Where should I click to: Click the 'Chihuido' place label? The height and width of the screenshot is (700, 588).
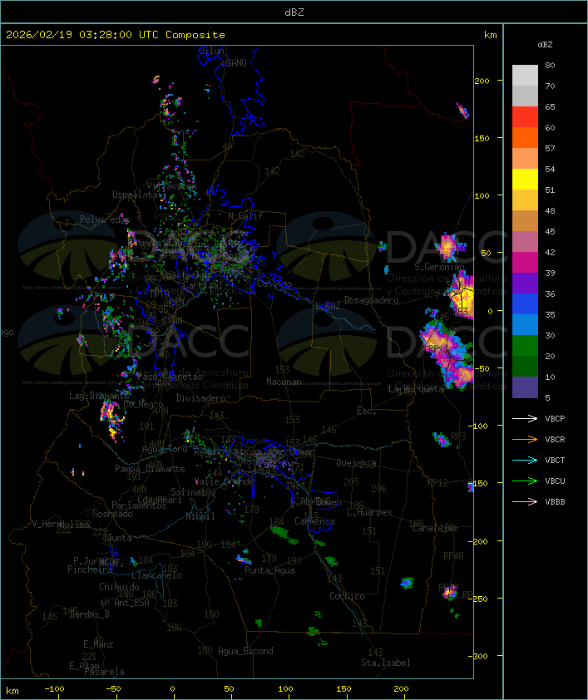(x=119, y=587)
